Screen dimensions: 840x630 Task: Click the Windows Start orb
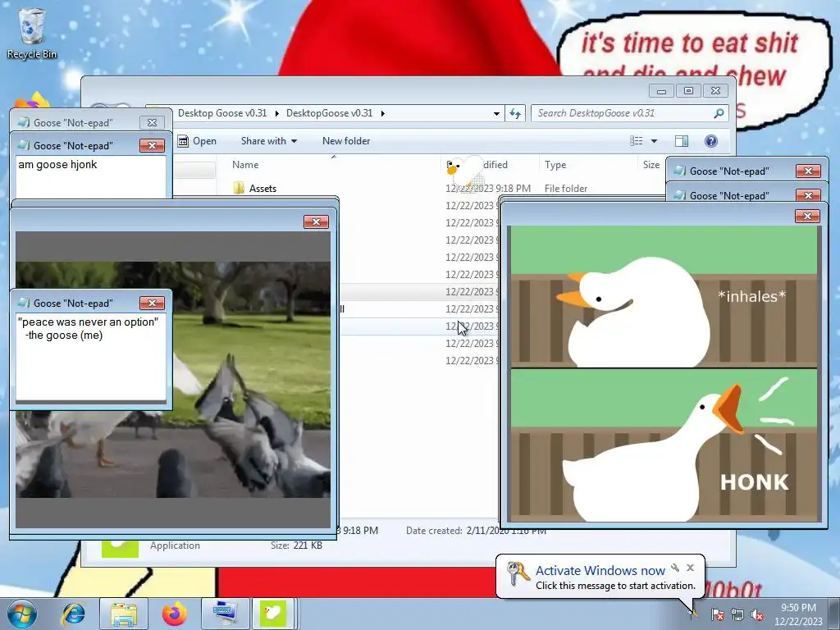point(22,614)
